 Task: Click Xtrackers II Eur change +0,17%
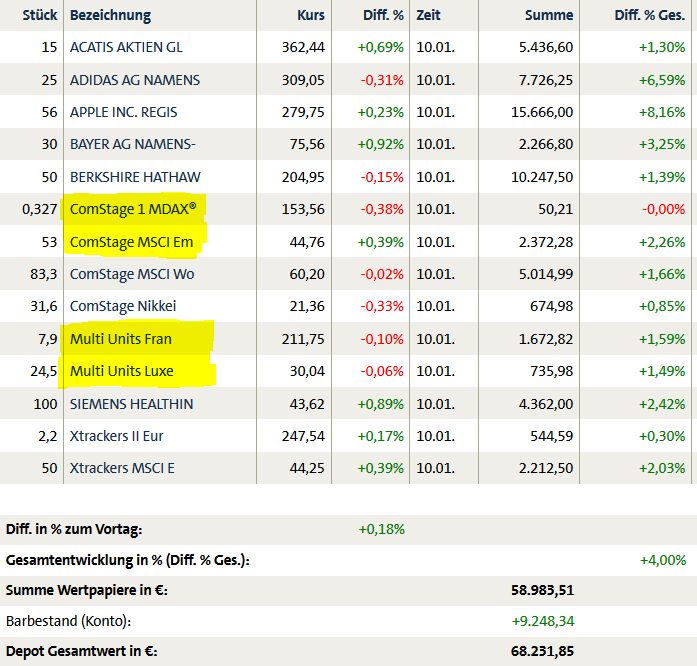click(x=381, y=436)
